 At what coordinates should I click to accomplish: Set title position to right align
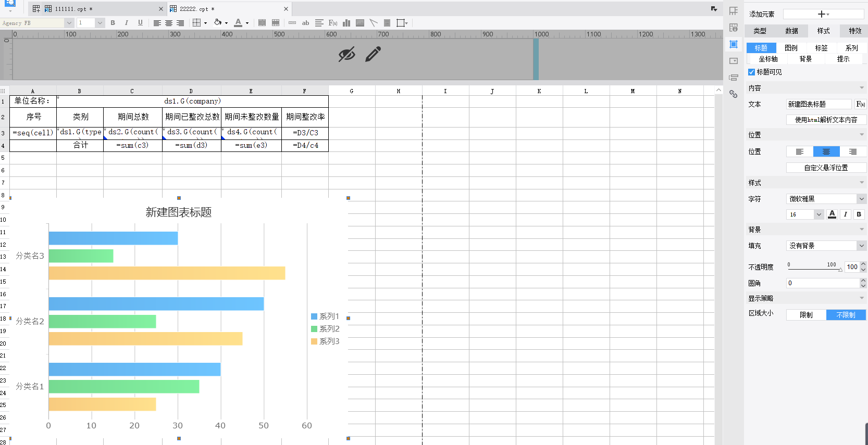(853, 151)
